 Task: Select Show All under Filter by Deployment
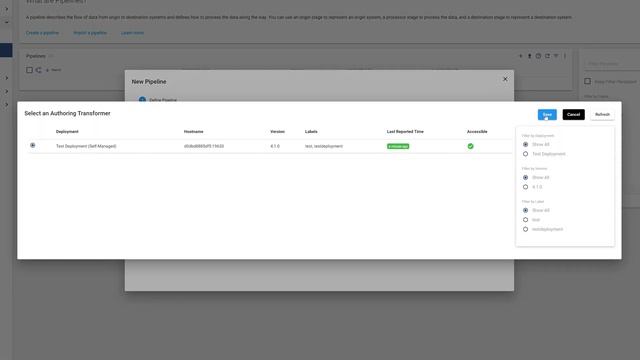click(x=525, y=144)
